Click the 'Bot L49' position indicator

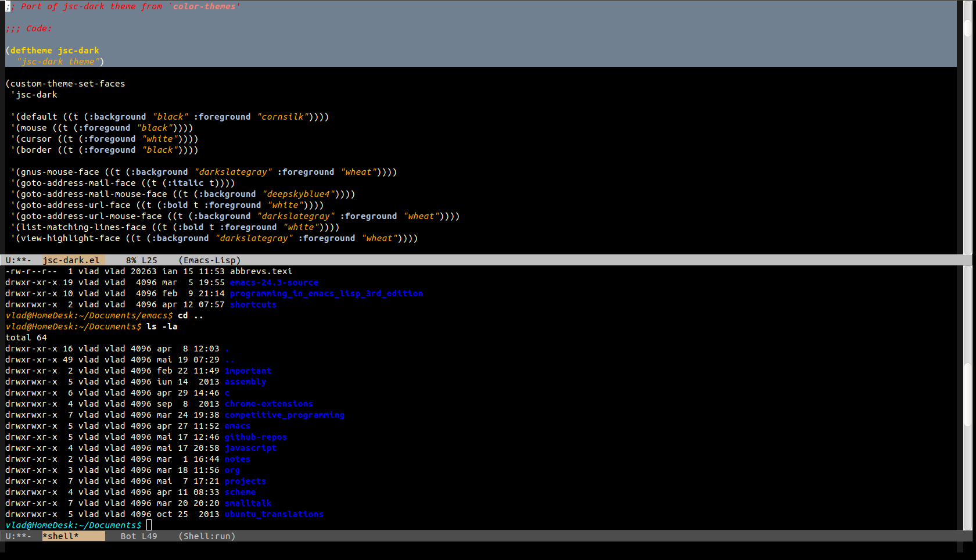(x=139, y=536)
